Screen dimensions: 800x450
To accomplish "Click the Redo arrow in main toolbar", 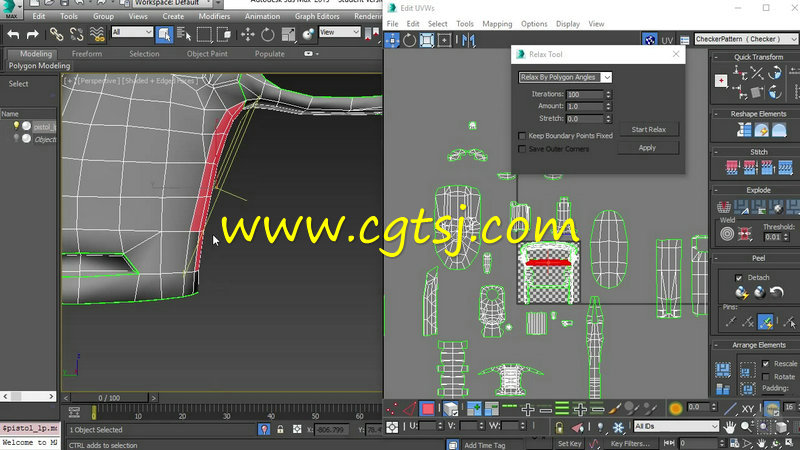I will coord(33,35).
